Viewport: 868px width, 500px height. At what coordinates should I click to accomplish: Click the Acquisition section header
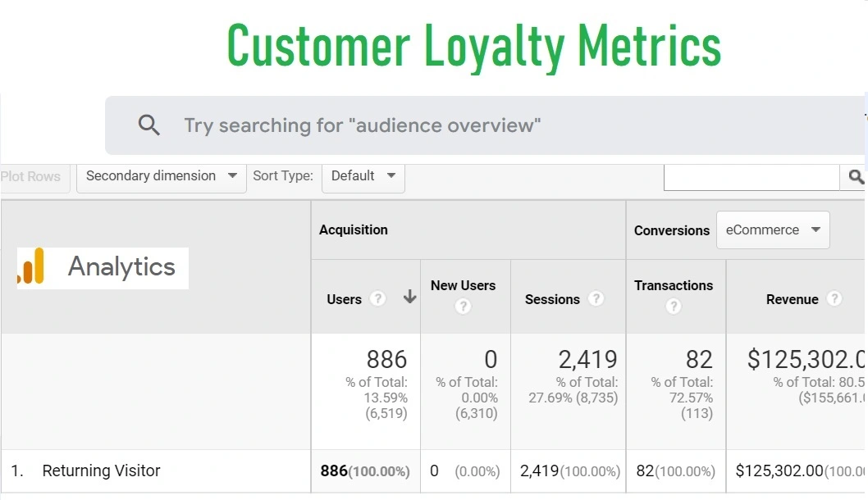pyautogui.click(x=354, y=230)
